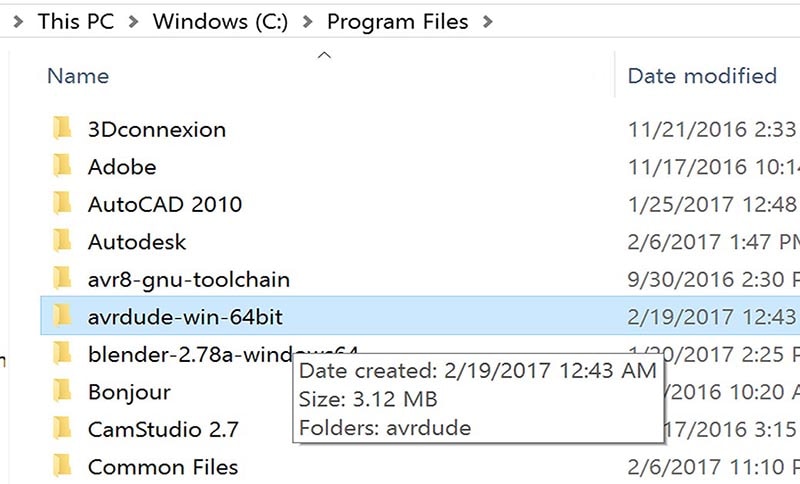Click the avrdude-win-64bit folder icon

(x=62, y=316)
